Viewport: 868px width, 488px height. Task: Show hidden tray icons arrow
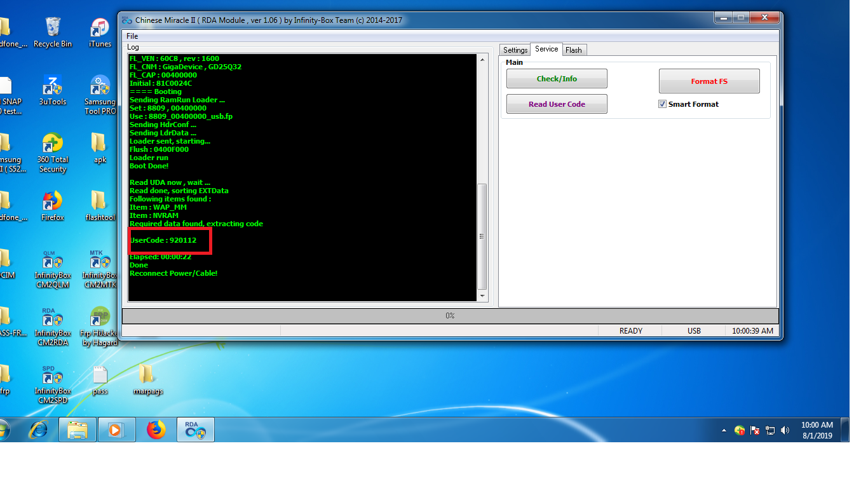click(x=724, y=430)
